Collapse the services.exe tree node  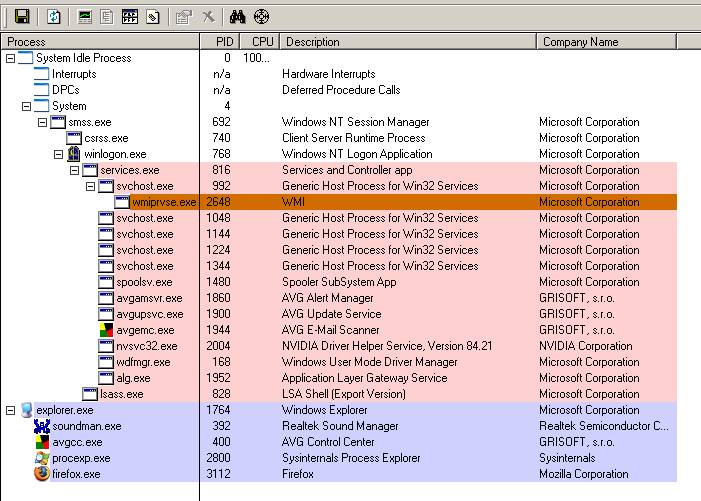click(75, 170)
